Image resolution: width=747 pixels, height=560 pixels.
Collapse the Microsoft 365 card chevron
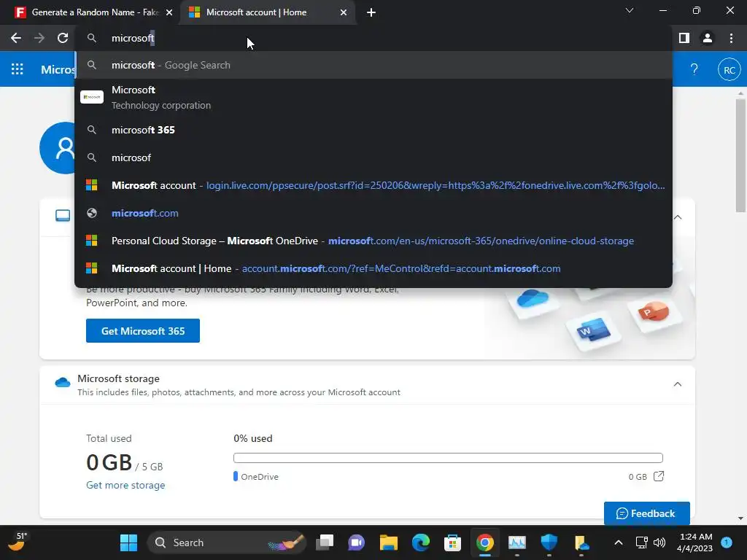678,217
